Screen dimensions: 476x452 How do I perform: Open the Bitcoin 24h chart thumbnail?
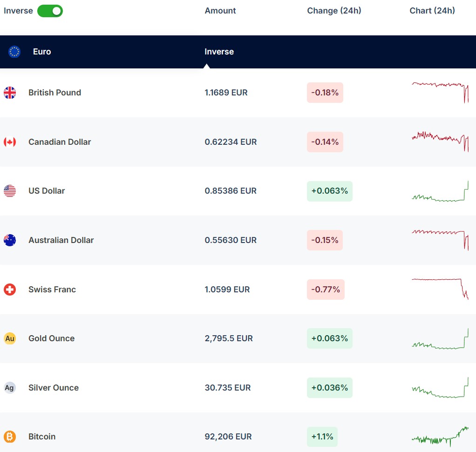(440, 437)
